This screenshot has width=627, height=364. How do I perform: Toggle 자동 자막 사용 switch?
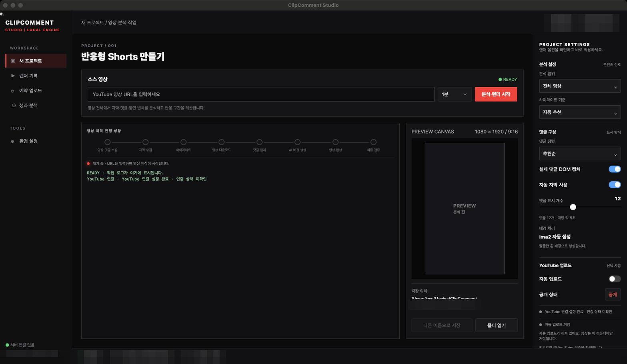coord(615,185)
